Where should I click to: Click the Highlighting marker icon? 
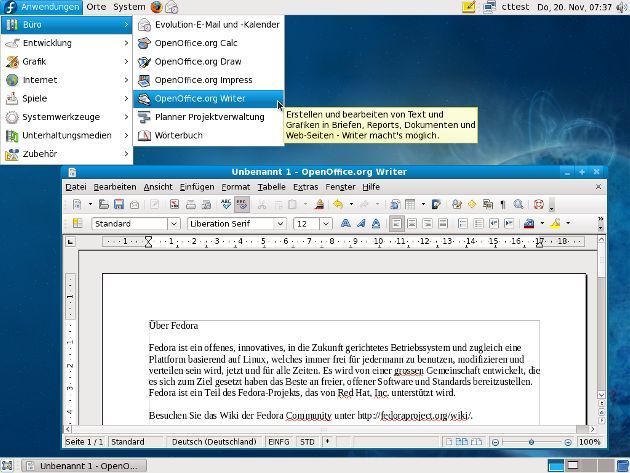[555, 223]
